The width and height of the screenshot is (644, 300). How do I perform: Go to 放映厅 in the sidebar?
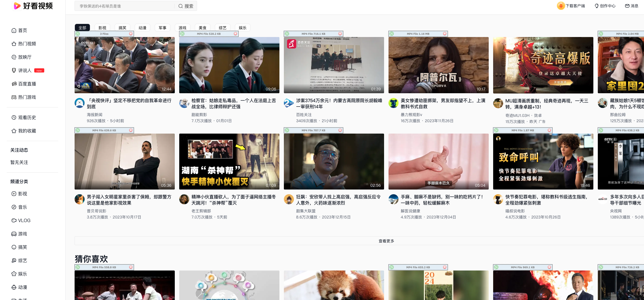21,57
